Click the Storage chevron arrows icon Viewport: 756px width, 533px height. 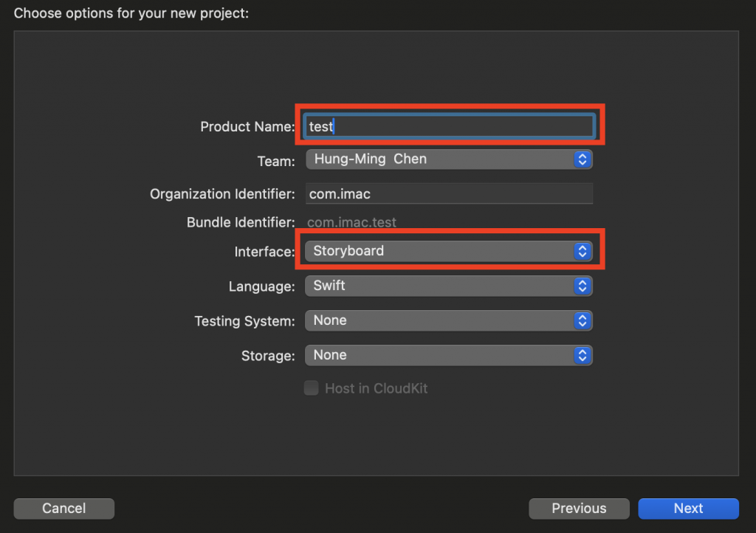point(583,355)
